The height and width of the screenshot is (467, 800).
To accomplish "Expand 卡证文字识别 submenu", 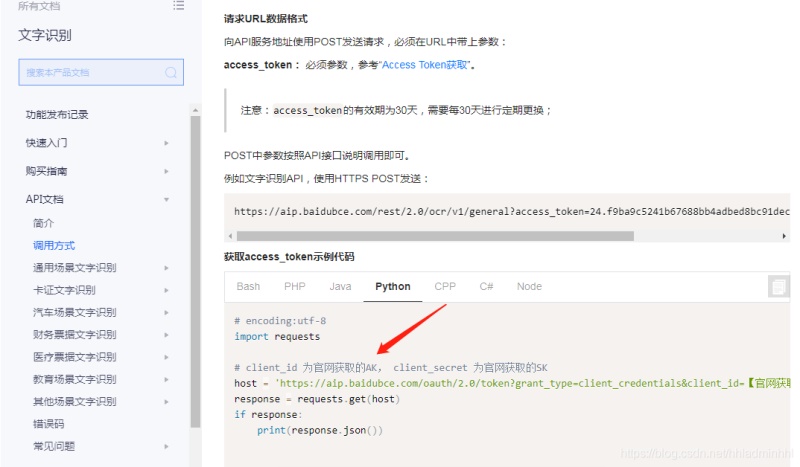I will [166, 290].
